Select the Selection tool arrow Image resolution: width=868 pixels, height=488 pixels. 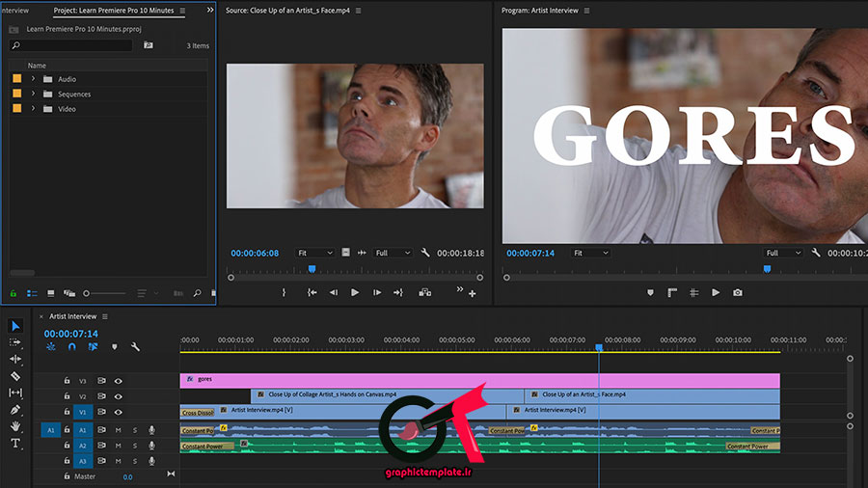click(x=15, y=326)
